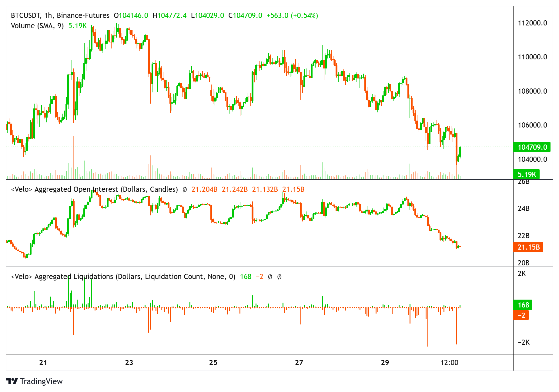Click the green 168 liquidations tag
Screen dimensions: 559x392
[523, 305]
